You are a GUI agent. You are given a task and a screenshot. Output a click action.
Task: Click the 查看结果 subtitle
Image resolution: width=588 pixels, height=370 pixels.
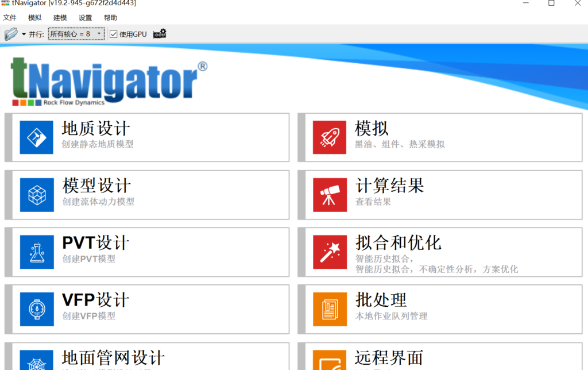pos(373,202)
